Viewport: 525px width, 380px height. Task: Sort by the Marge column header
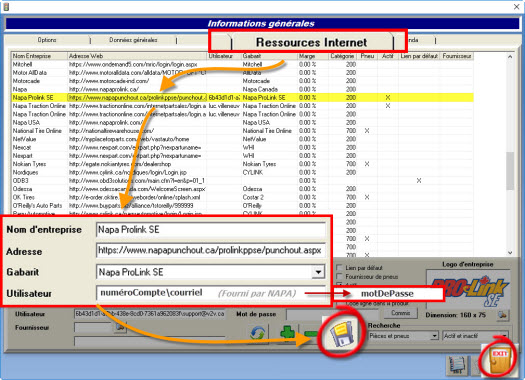point(313,56)
